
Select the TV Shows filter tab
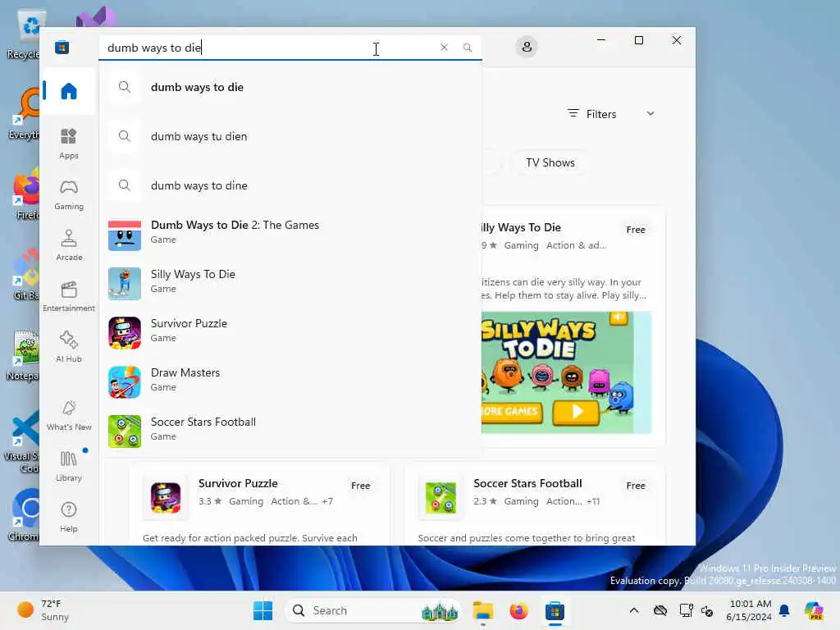(x=550, y=162)
